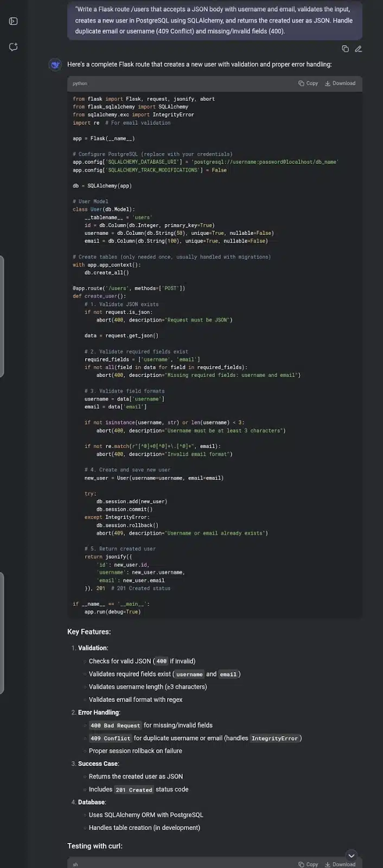This screenshot has height=868, width=383.
Task: Click the 'Key Features:' heading
Action: click(89, 631)
